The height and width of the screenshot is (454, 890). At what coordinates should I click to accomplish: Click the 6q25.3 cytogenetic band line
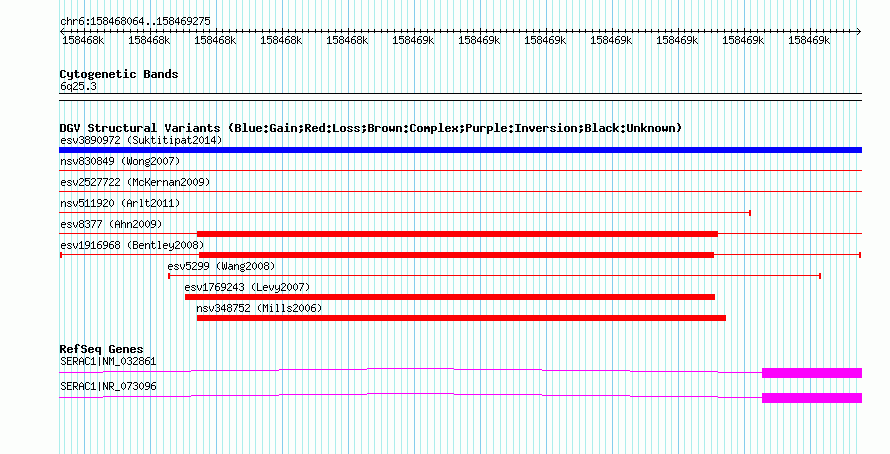tap(460, 97)
